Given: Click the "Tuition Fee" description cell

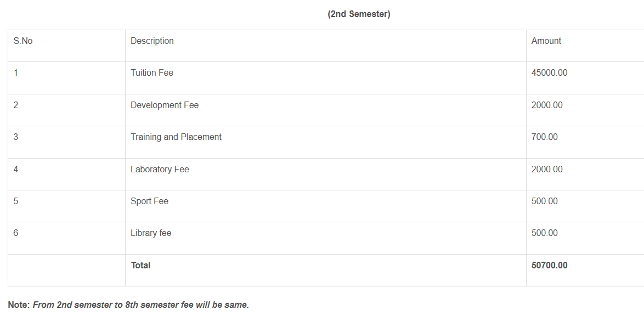Looking at the screenshot, I should [x=152, y=73].
